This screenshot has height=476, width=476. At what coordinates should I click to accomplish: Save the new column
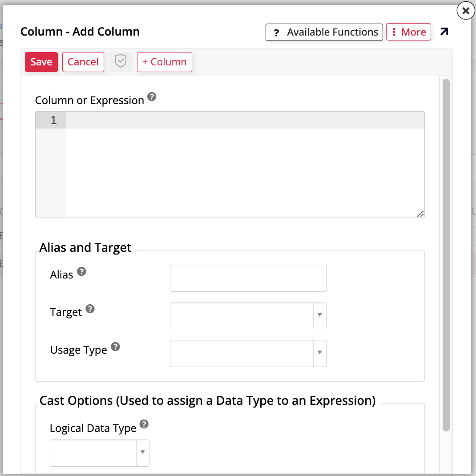click(x=41, y=62)
